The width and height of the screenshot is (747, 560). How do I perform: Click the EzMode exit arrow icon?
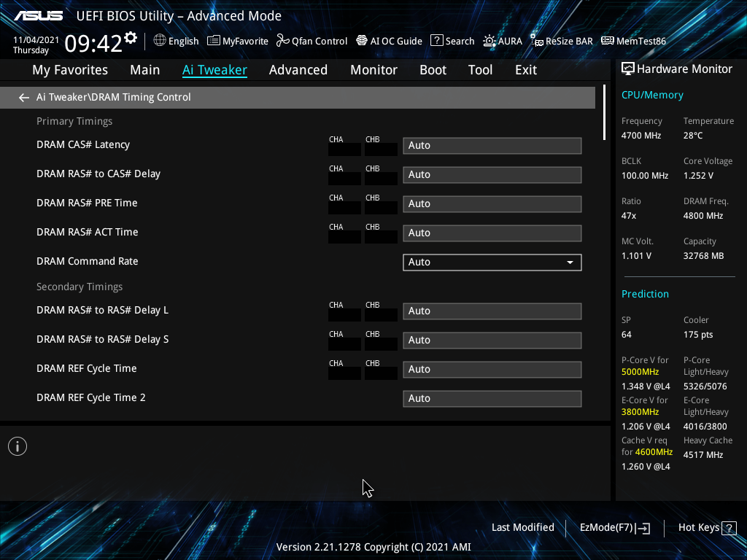[643, 528]
